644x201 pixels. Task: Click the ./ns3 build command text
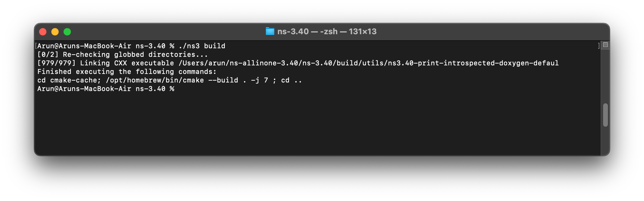[x=202, y=46]
